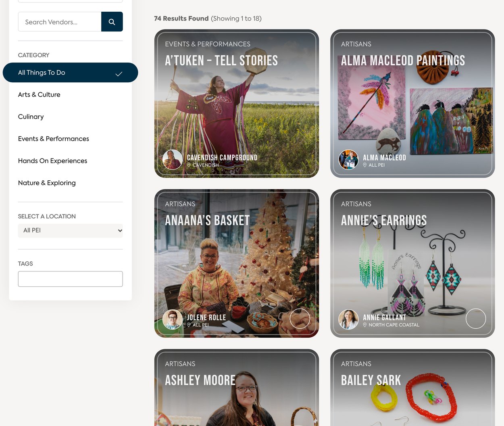Filter by Nature & Exploring category
The width and height of the screenshot is (504, 426).
tap(47, 183)
